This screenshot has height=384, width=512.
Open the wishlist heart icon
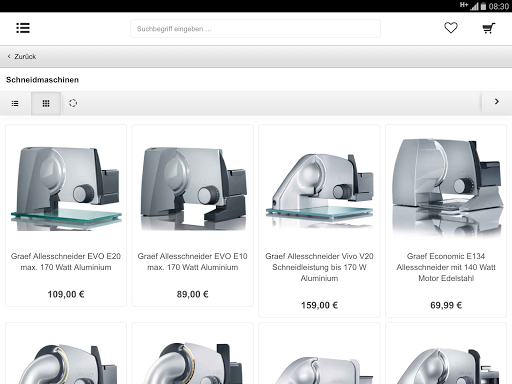click(451, 28)
